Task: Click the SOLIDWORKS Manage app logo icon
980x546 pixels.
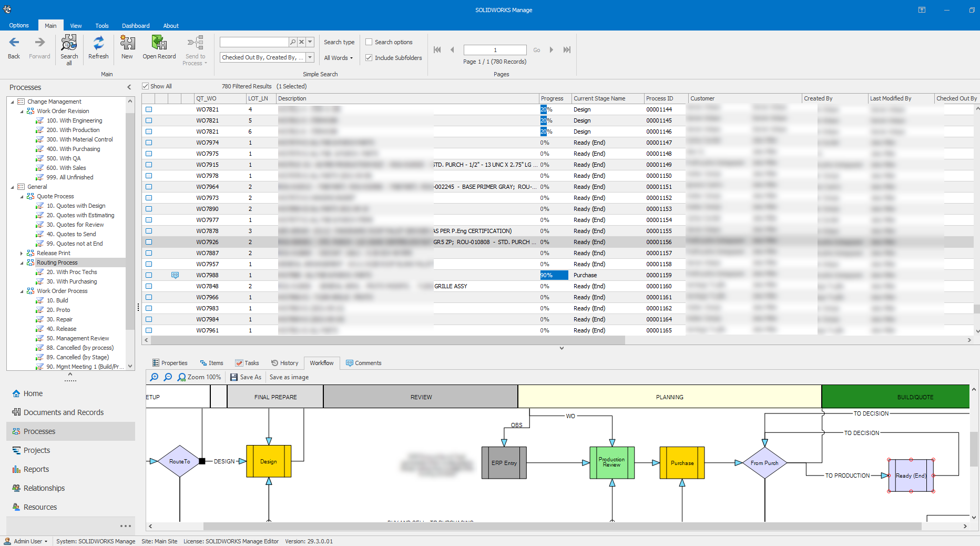Action: 7,9
